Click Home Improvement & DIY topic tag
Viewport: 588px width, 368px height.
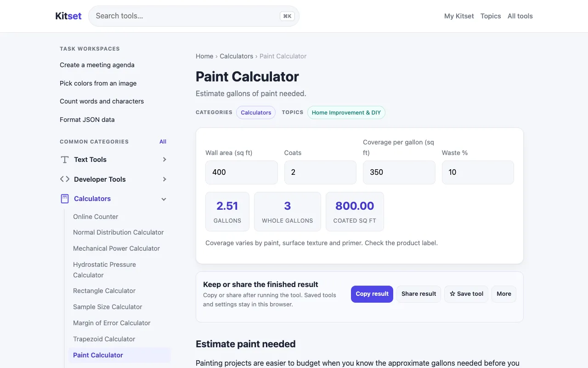(x=346, y=113)
